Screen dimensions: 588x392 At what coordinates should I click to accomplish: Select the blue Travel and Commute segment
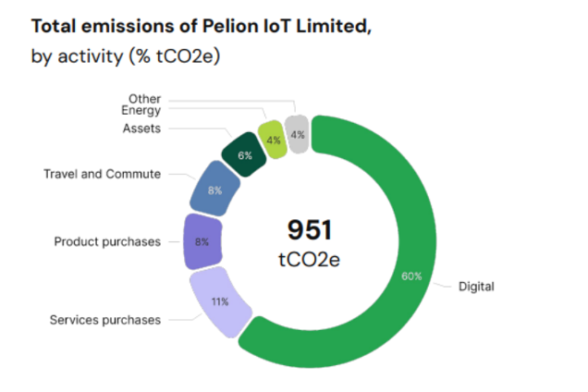(214, 189)
